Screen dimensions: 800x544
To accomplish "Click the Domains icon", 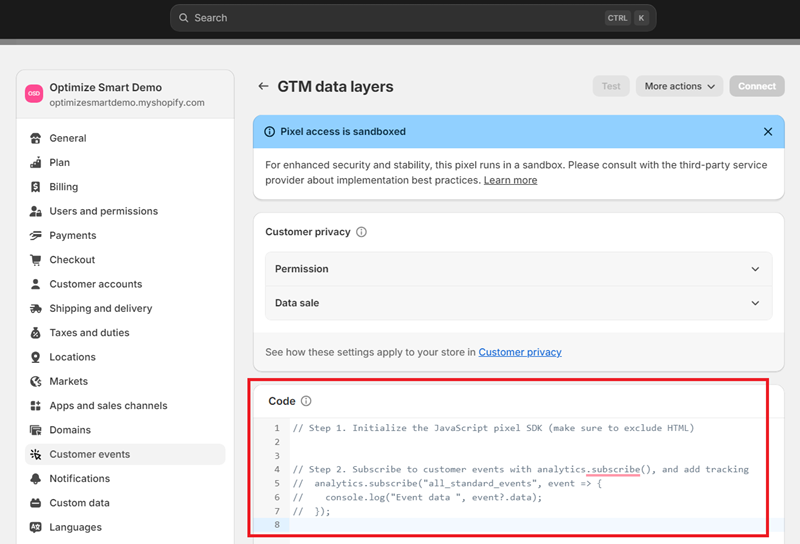I will [x=35, y=430].
